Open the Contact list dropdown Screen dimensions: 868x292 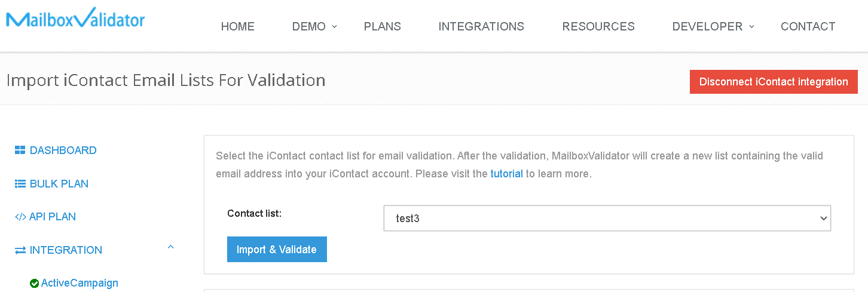click(x=607, y=219)
